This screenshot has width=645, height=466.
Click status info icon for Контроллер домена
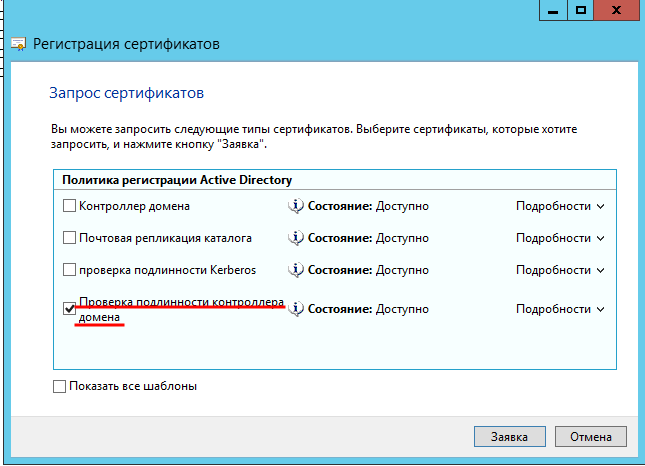pos(296,206)
